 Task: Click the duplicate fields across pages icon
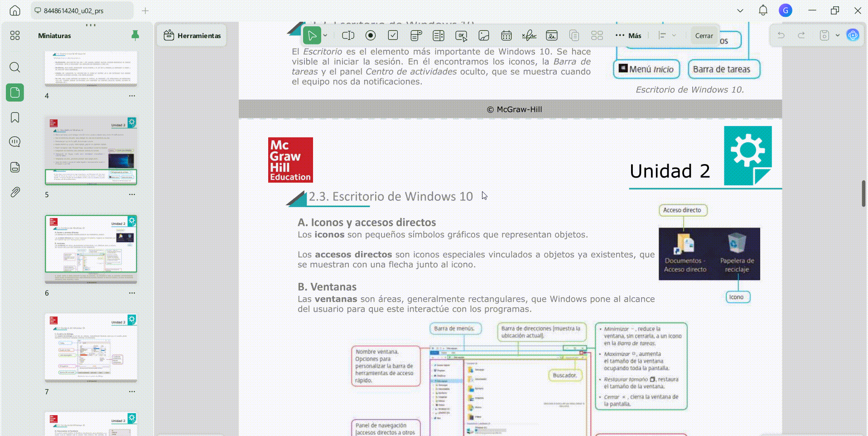point(574,35)
